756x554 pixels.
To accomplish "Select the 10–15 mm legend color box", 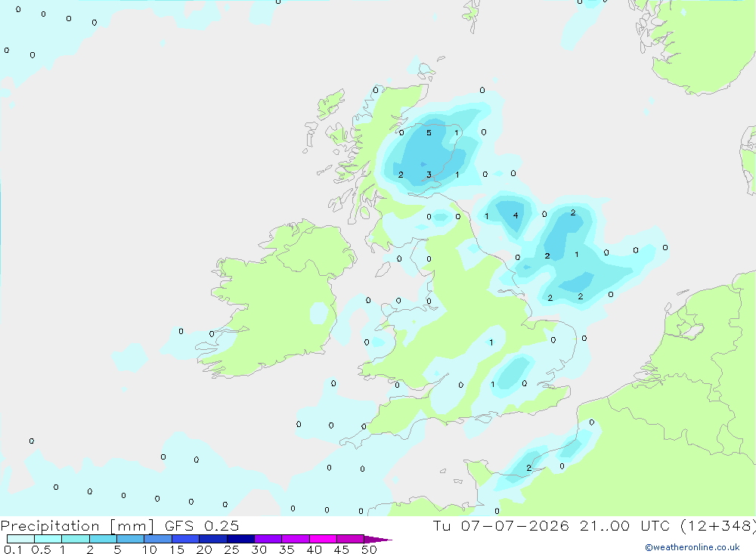I will tap(158, 539).
